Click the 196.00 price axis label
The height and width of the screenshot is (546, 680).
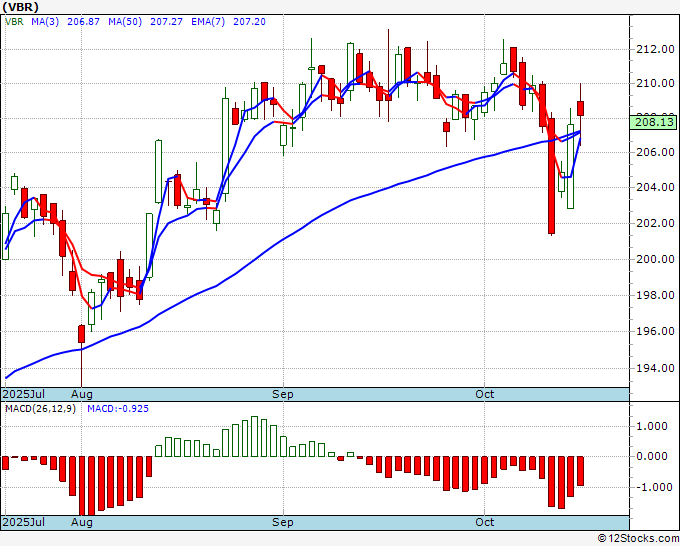655,331
